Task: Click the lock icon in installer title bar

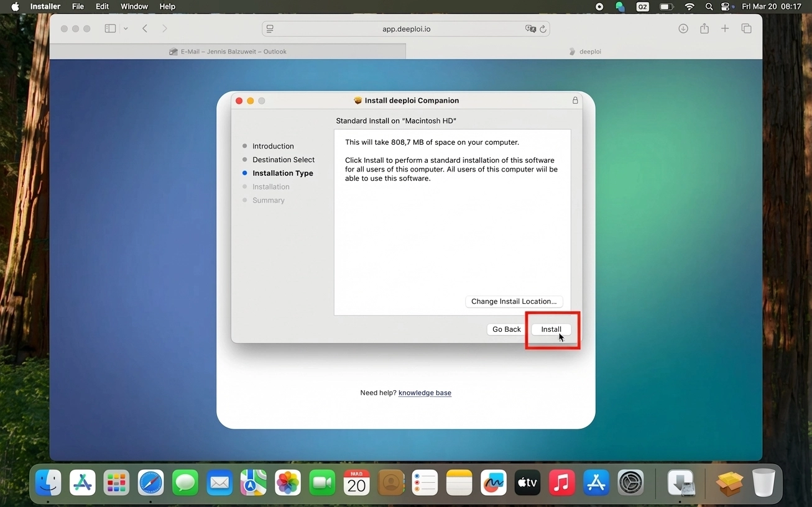Action: [x=575, y=101]
